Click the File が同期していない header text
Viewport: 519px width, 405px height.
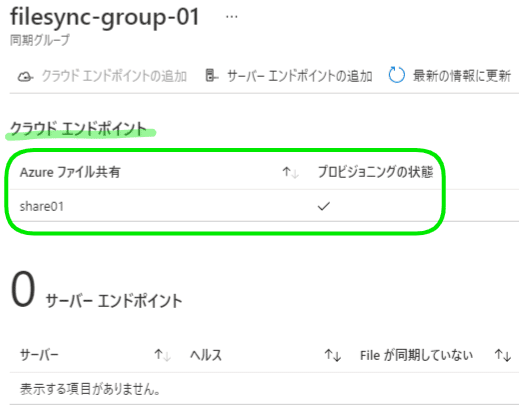(416, 355)
